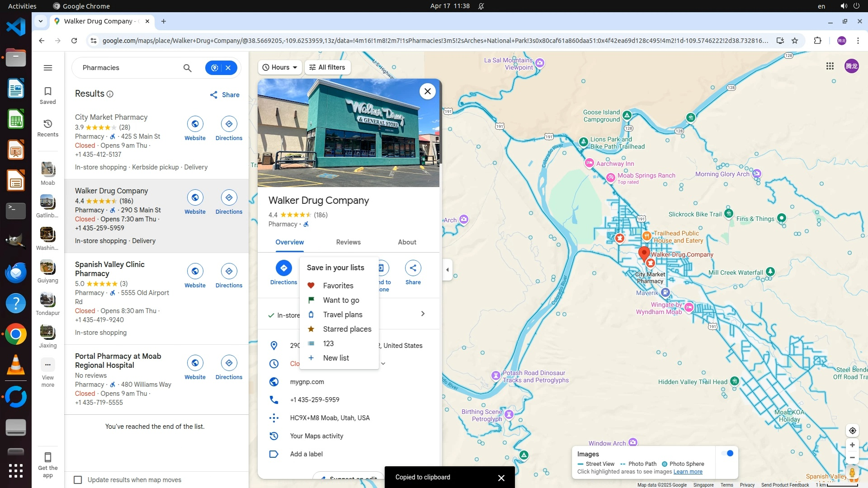Viewport: 868px width, 488px height.
Task: Click the show-your-location map button
Action: (x=852, y=431)
